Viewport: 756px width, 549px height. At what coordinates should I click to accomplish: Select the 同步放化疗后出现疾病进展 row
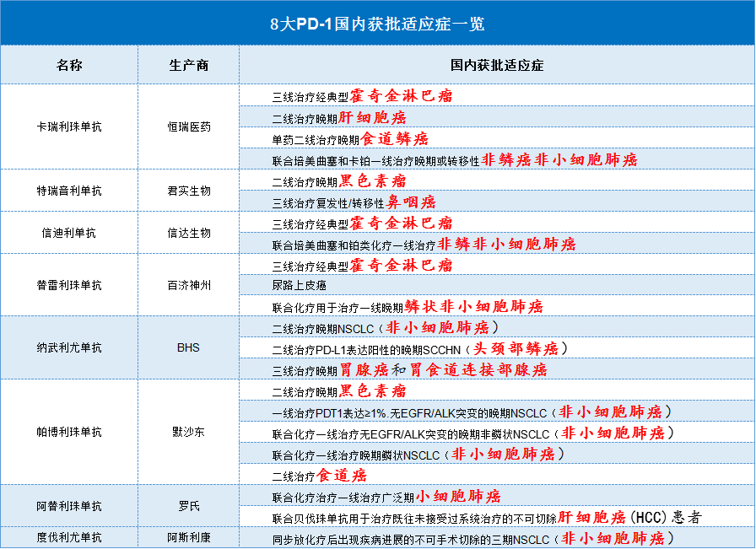tap(497, 537)
